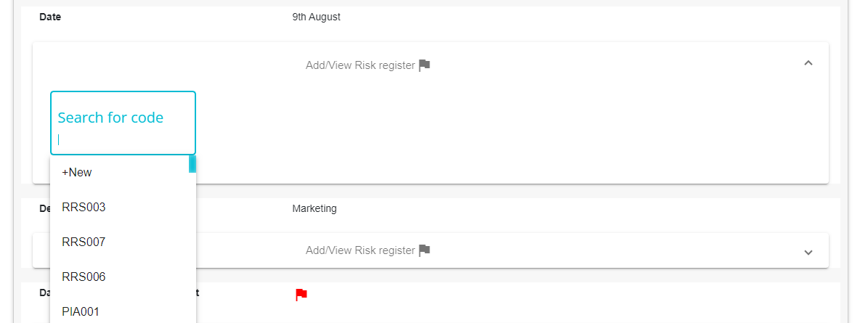Collapse the first Risk register panel with the up chevron
Viewport: 868px width, 323px height.
point(808,63)
